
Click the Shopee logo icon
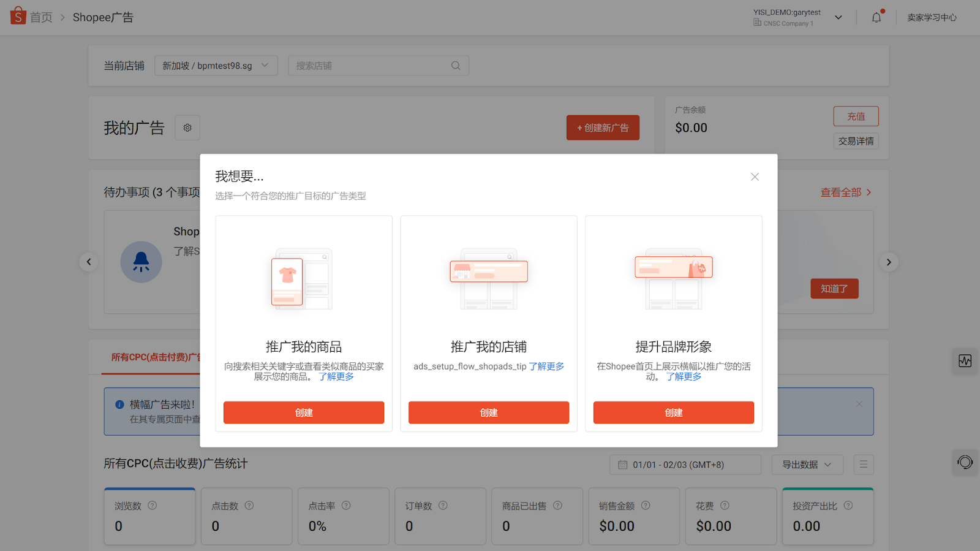[18, 16]
